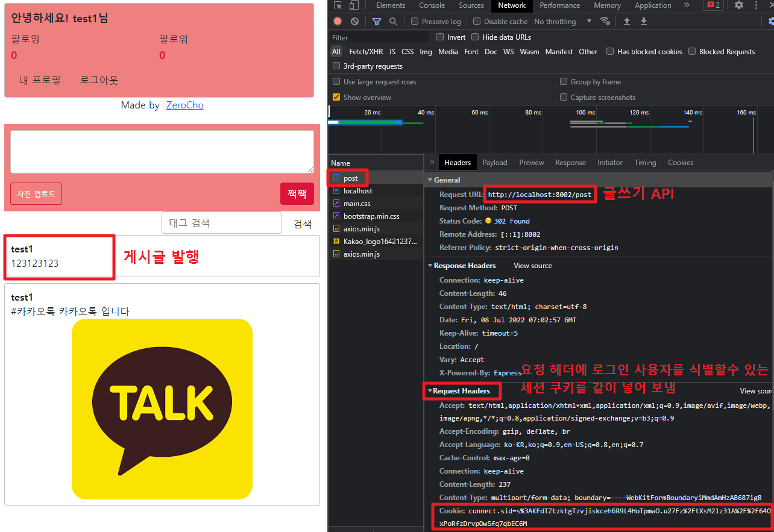Select the main.css request row
Viewport: 774px width, 532px height.
(376, 204)
